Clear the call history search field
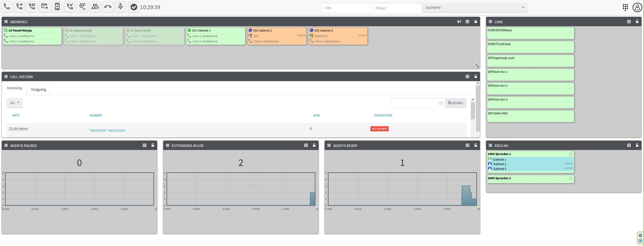This screenshot has height=246, width=644. tap(440, 103)
